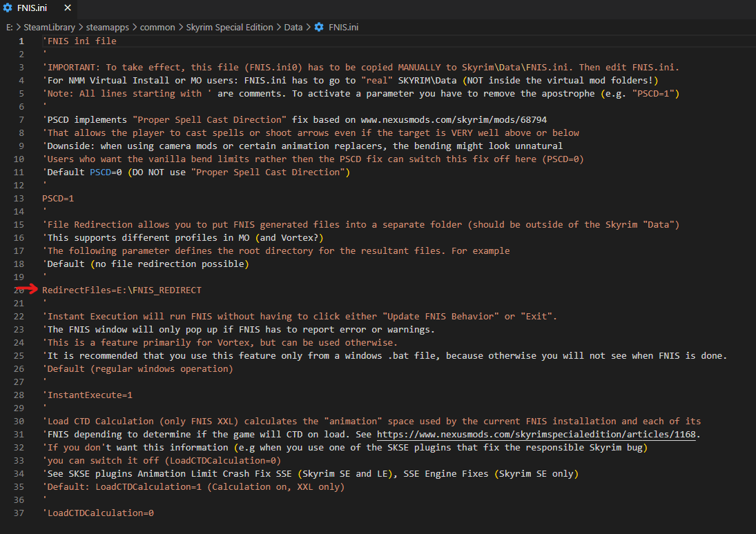
Task: Click 'This supports different profiles' line
Action: tap(183, 237)
